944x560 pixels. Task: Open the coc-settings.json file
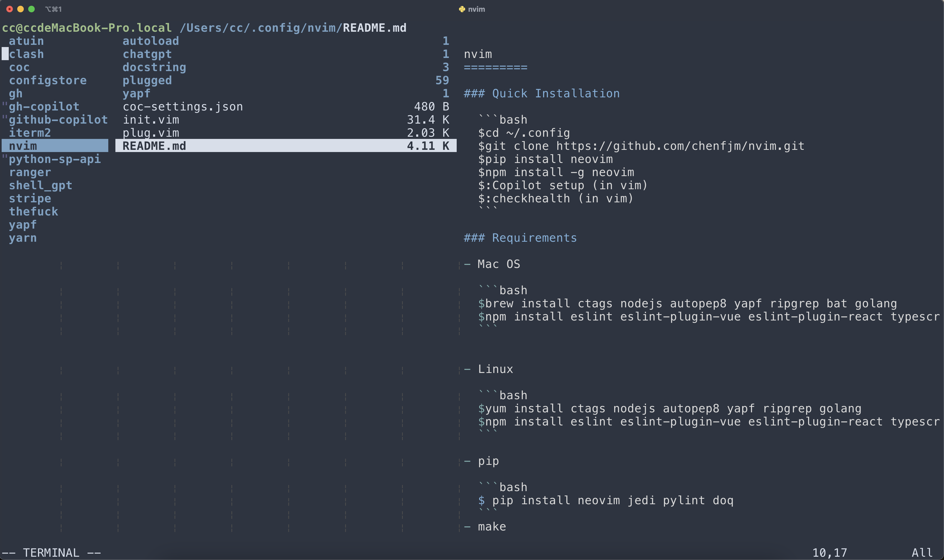183,106
